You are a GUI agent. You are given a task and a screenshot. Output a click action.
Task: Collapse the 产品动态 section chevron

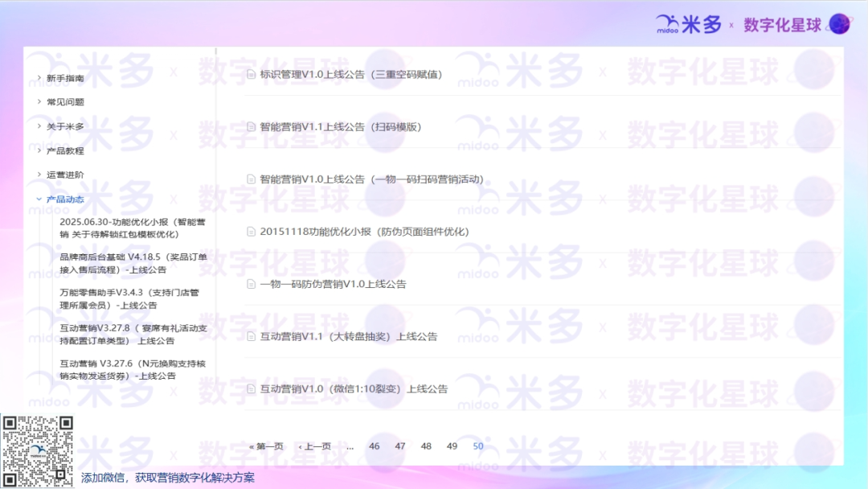tap(39, 199)
